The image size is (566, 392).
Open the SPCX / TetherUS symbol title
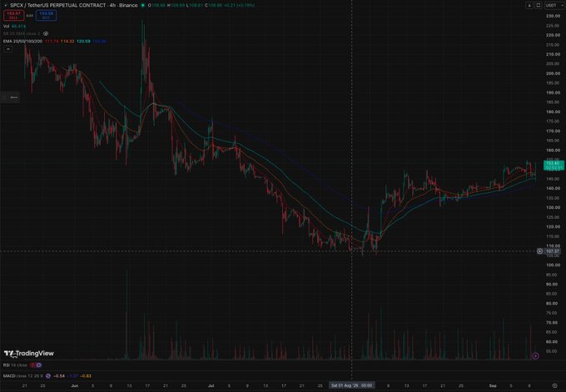(x=73, y=6)
